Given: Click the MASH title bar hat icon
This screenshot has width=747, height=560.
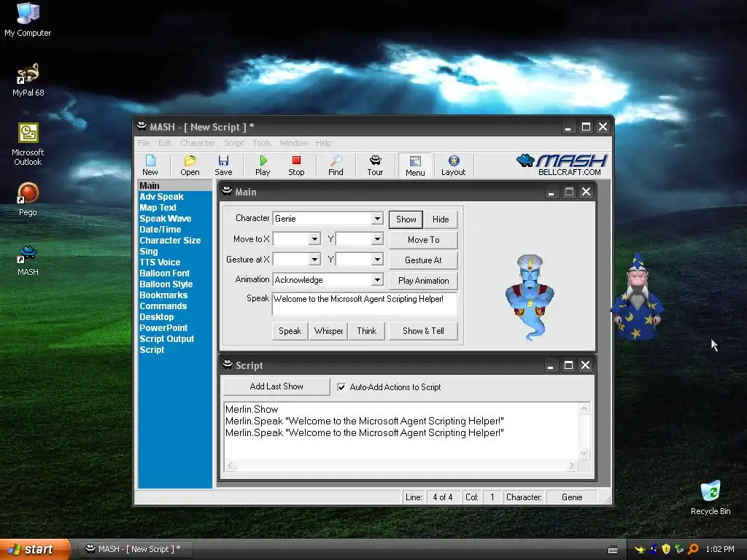Looking at the screenshot, I should (142, 126).
